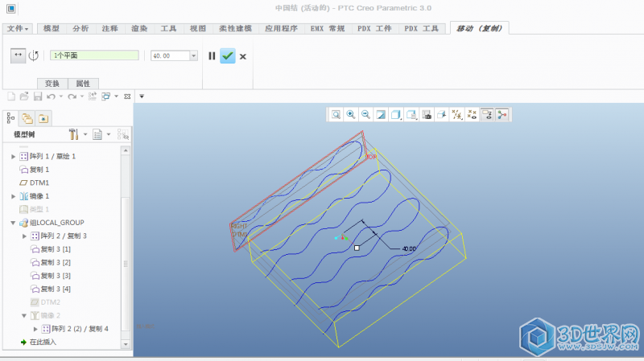
Task: Click the 1个平面 reference collector field
Action: click(x=94, y=55)
